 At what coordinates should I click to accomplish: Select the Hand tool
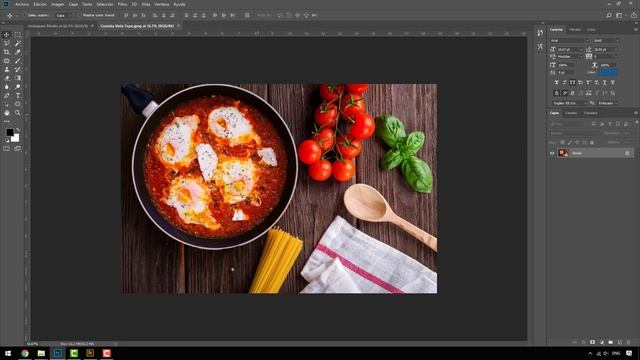pos(7,113)
